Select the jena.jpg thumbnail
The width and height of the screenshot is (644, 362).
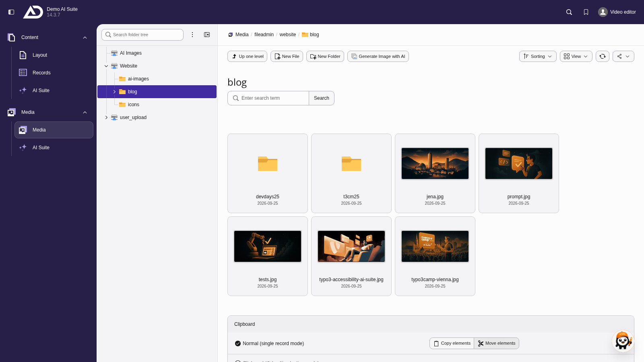click(x=435, y=163)
